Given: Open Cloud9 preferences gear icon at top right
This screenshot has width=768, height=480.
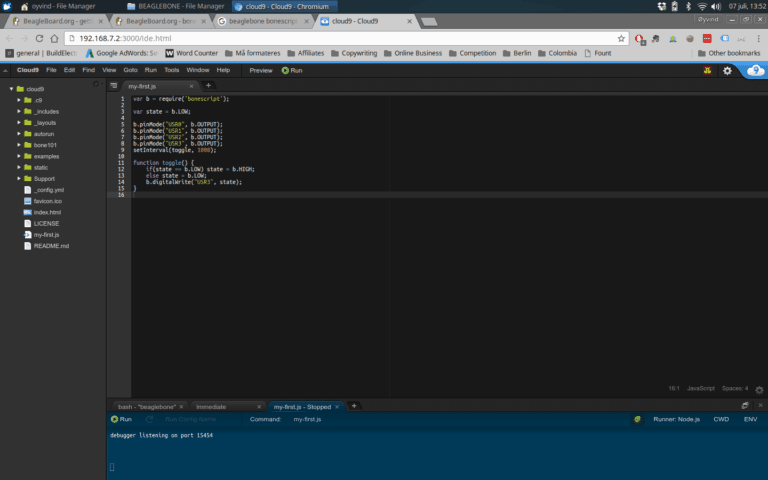Looking at the screenshot, I should tap(727, 70).
